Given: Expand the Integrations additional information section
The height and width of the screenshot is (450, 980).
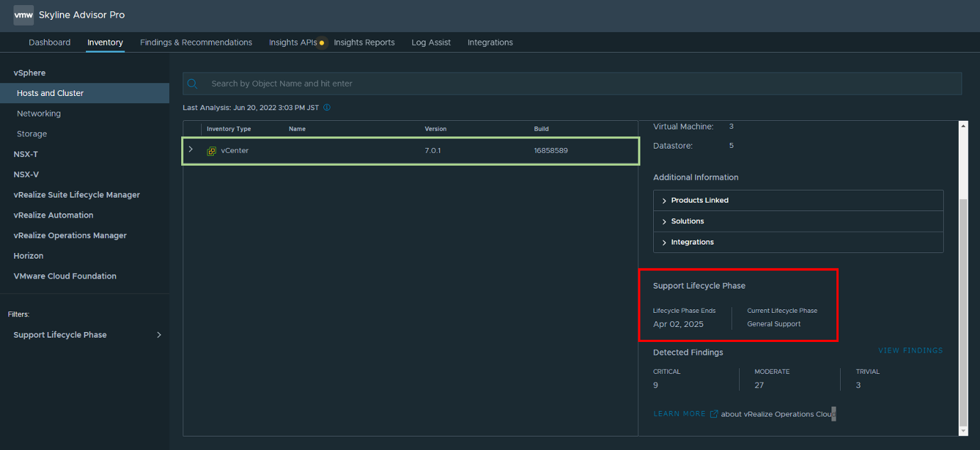Looking at the screenshot, I should coord(691,242).
